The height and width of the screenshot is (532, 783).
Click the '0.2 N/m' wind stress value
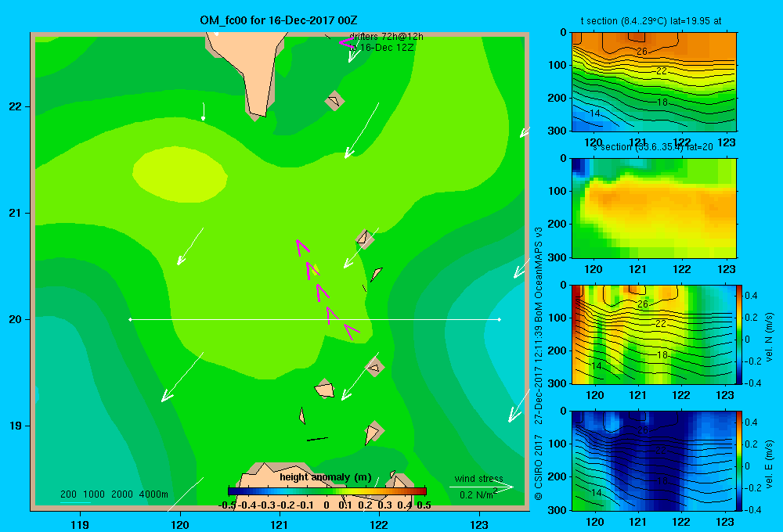(x=478, y=494)
